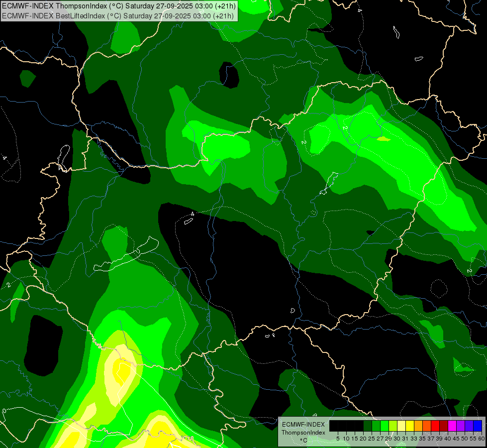Click legend scale value 15

[355, 439]
